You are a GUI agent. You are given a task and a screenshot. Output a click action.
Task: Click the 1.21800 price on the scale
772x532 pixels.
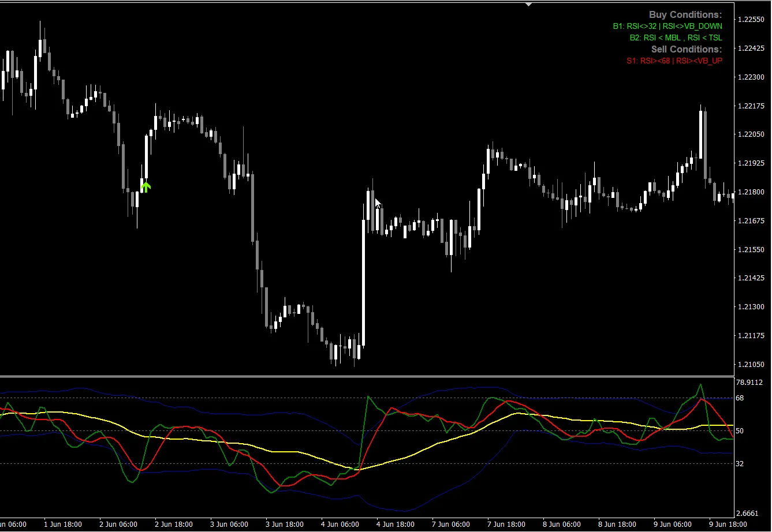coord(750,192)
